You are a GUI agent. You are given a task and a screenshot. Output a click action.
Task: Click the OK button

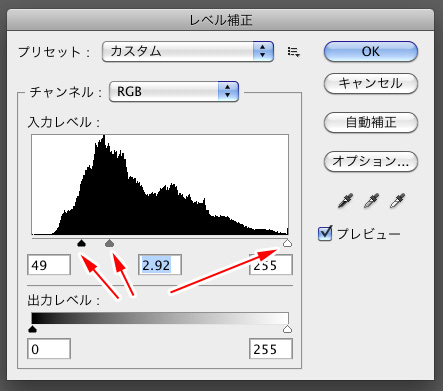371,52
